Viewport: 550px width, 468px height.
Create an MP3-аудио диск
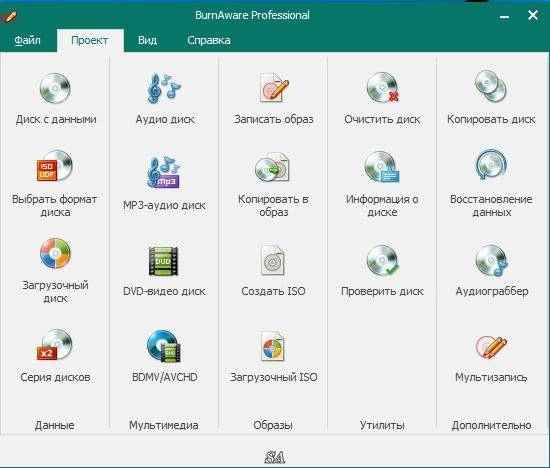click(x=165, y=183)
